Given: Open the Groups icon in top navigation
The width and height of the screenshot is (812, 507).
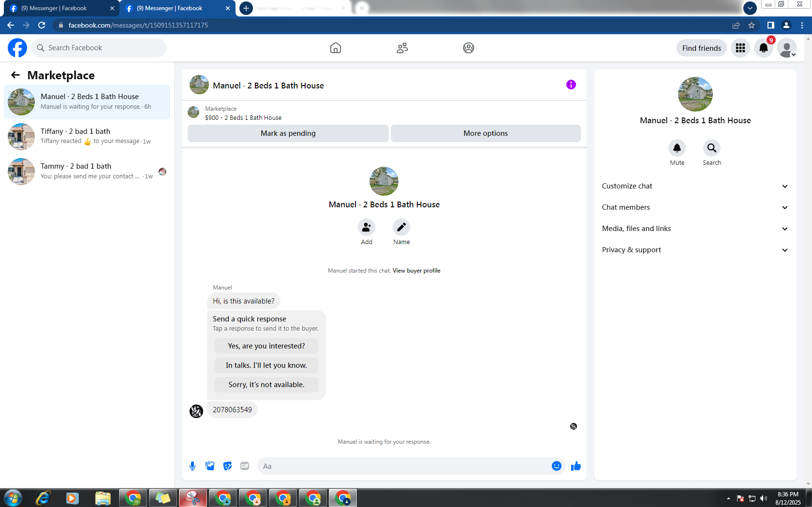Looking at the screenshot, I should (469, 48).
